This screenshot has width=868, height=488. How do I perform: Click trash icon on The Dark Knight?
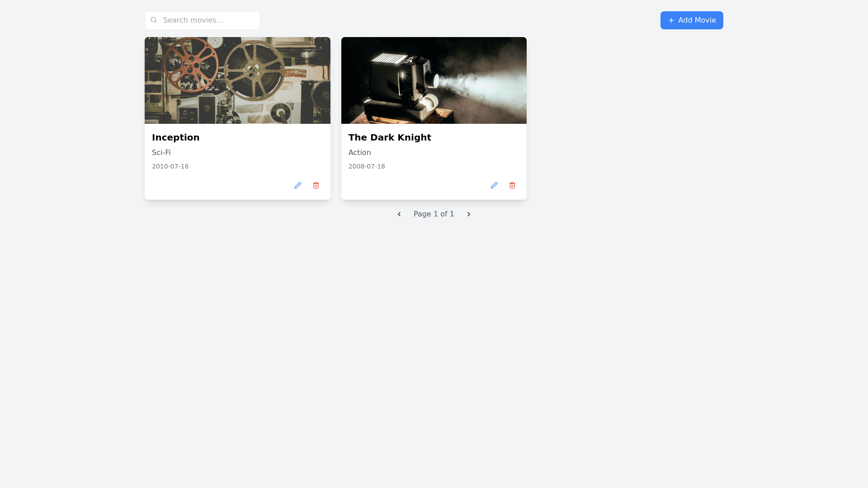[512, 185]
